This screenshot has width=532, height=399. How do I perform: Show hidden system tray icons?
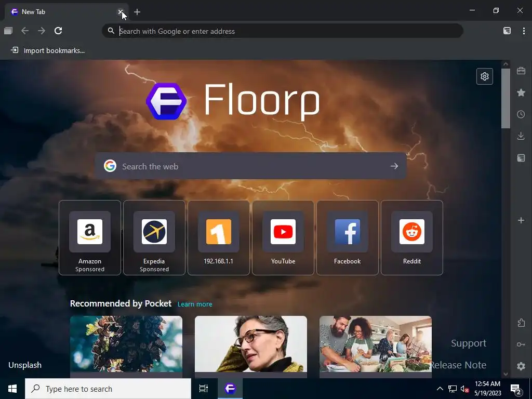point(440,389)
